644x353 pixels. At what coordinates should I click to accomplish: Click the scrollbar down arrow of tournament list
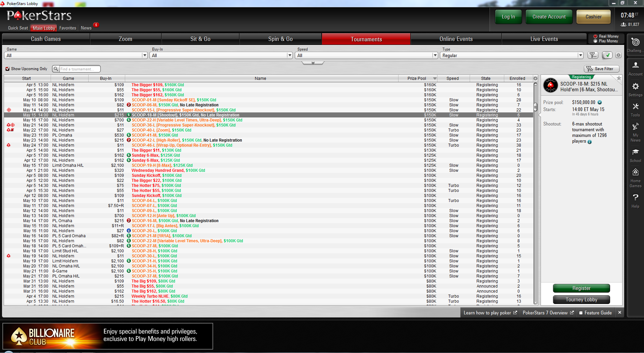(x=535, y=303)
